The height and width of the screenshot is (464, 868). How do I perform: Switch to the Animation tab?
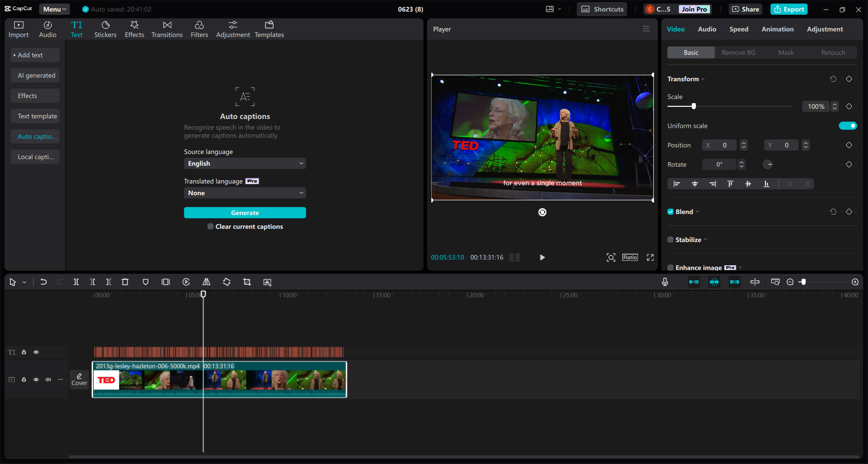coord(777,29)
